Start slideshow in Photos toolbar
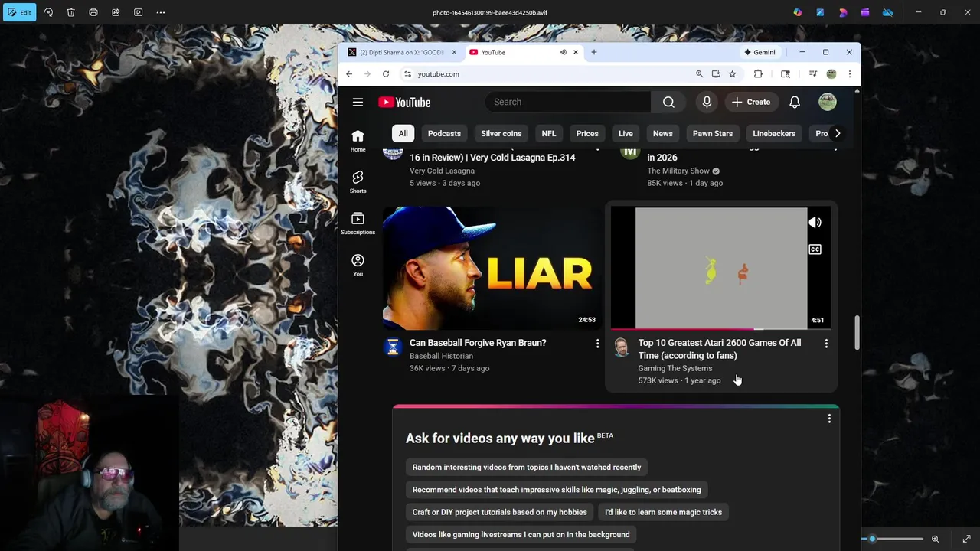 click(138, 12)
